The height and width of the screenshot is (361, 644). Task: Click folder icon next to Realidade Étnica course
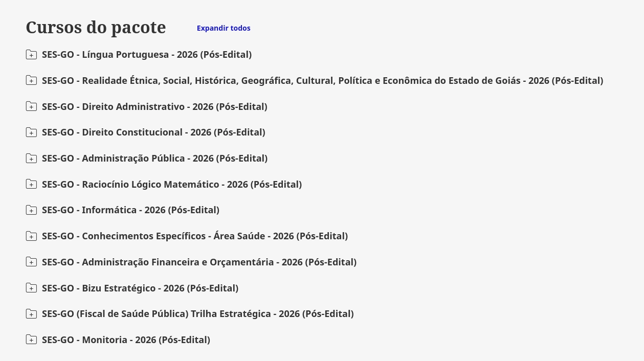click(31, 81)
